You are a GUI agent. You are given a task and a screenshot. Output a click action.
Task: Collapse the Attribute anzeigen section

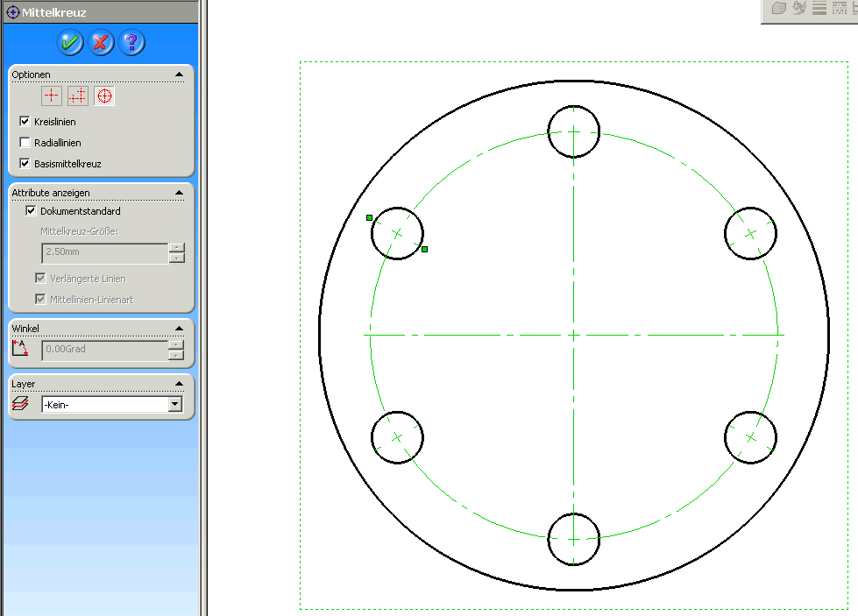tap(179, 193)
